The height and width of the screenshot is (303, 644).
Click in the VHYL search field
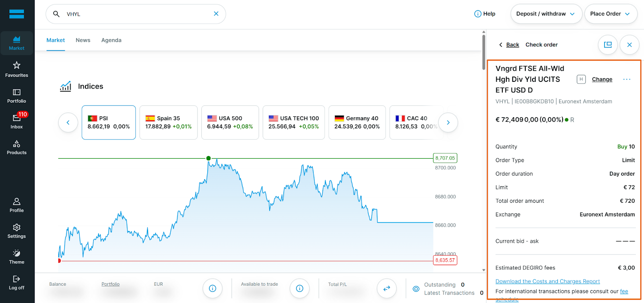(x=136, y=14)
